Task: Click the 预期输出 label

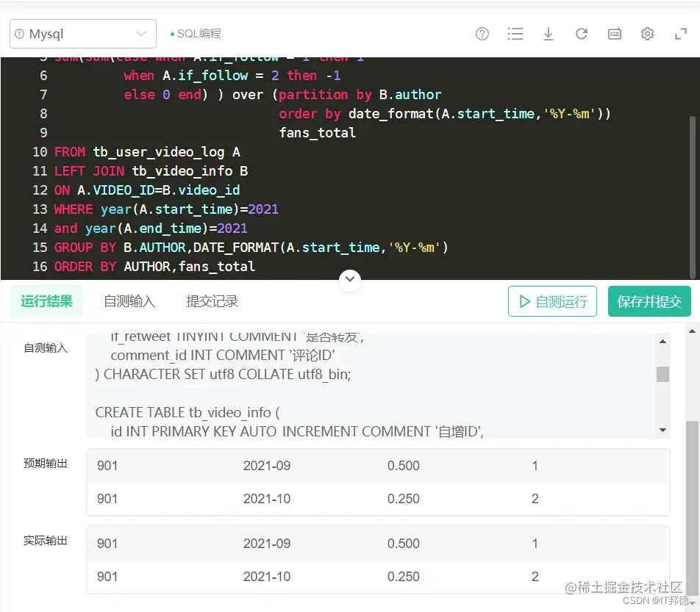Action: [45, 464]
